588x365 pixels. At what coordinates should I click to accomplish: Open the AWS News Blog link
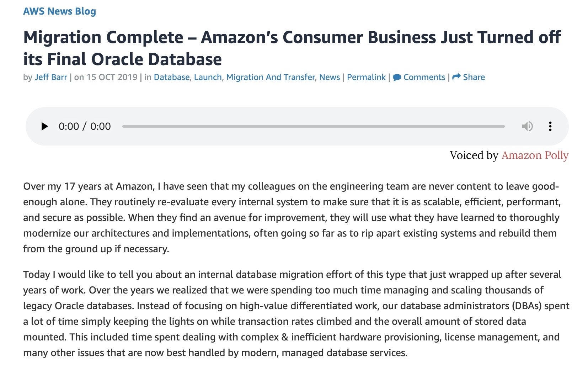[59, 11]
